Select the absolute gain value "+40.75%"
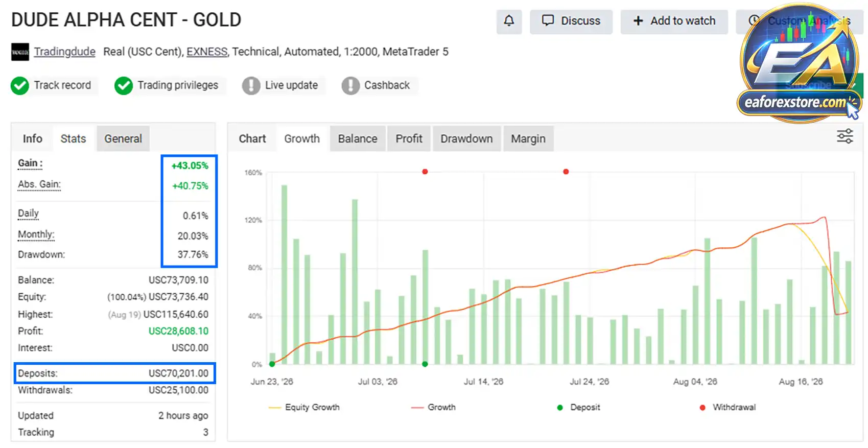868x448 pixels. point(190,186)
